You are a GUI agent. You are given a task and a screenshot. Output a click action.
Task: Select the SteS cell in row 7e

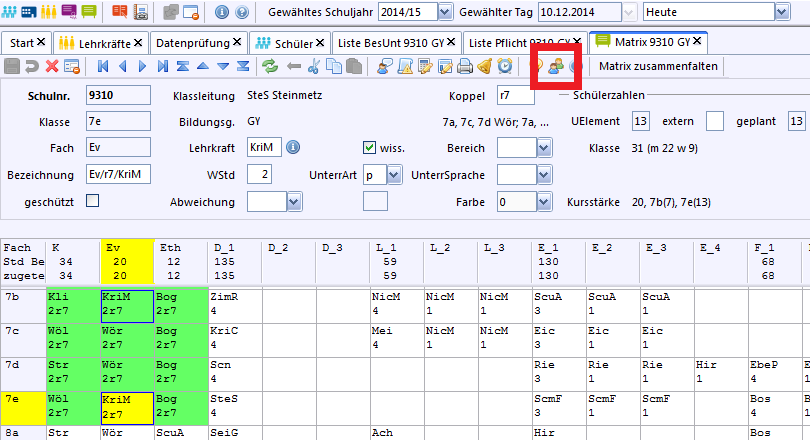[235, 407]
